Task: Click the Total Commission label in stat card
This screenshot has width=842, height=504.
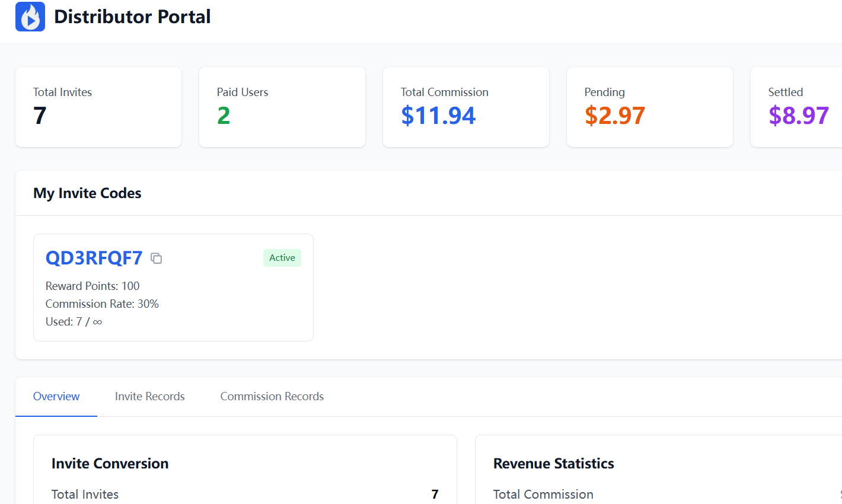Action: (445, 92)
